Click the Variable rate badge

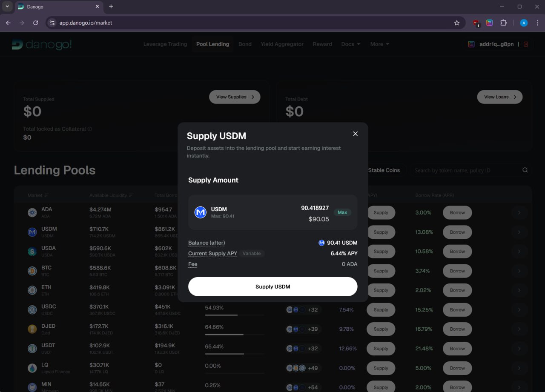point(252,253)
